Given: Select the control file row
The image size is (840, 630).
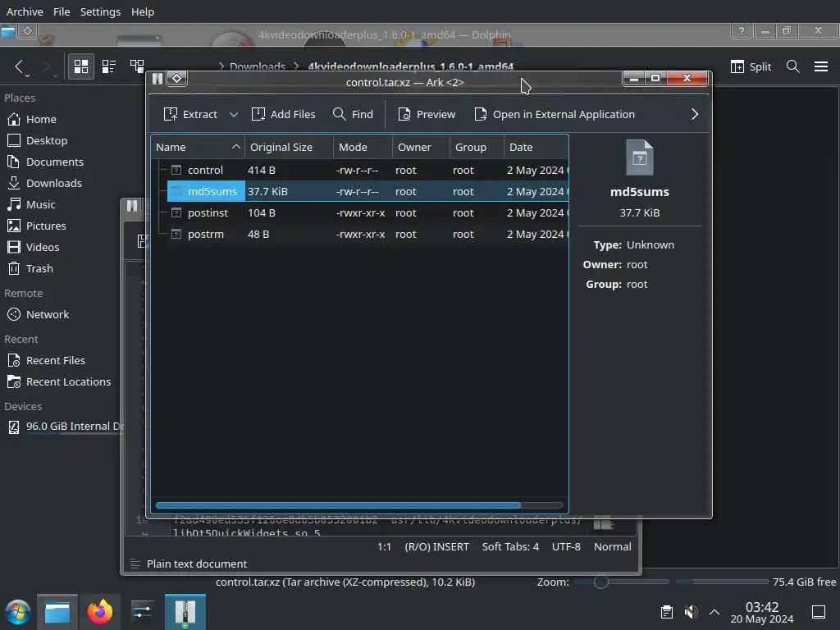Looking at the screenshot, I should pos(360,170).
